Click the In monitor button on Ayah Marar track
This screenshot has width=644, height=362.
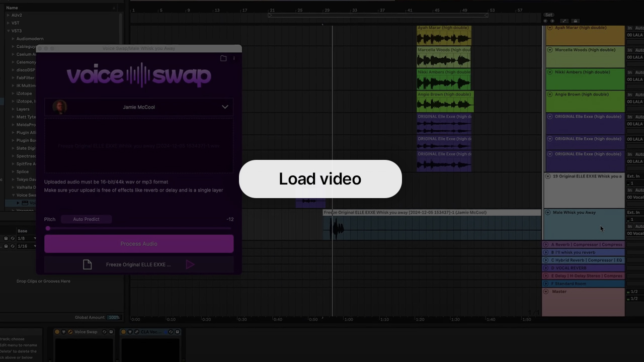click(629, 28)
